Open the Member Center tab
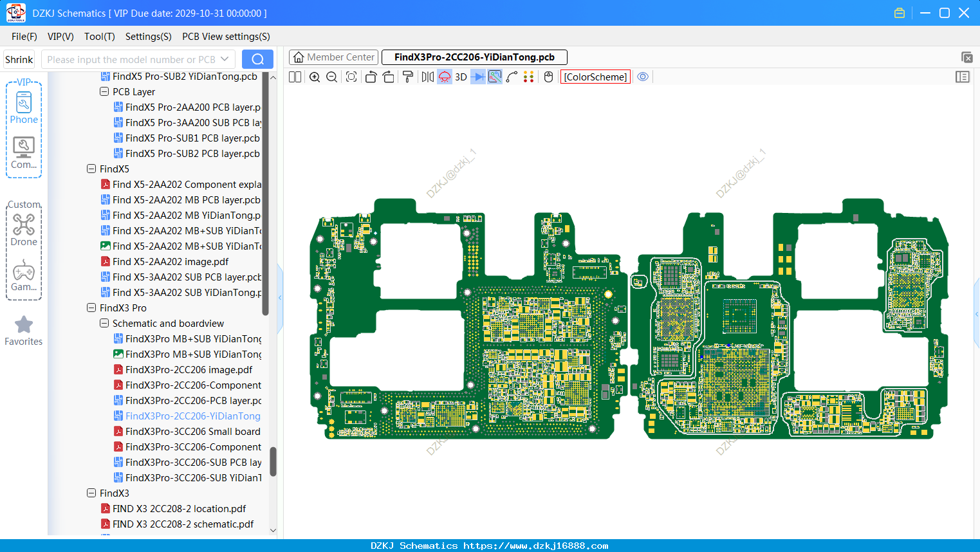Image resolution: width=980 pixels, height=552 pixels. click(x=333, y=57)
